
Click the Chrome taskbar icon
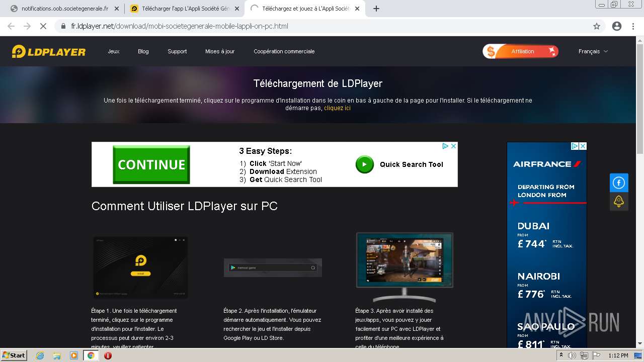pyautogui.click(x=91, y=355)
